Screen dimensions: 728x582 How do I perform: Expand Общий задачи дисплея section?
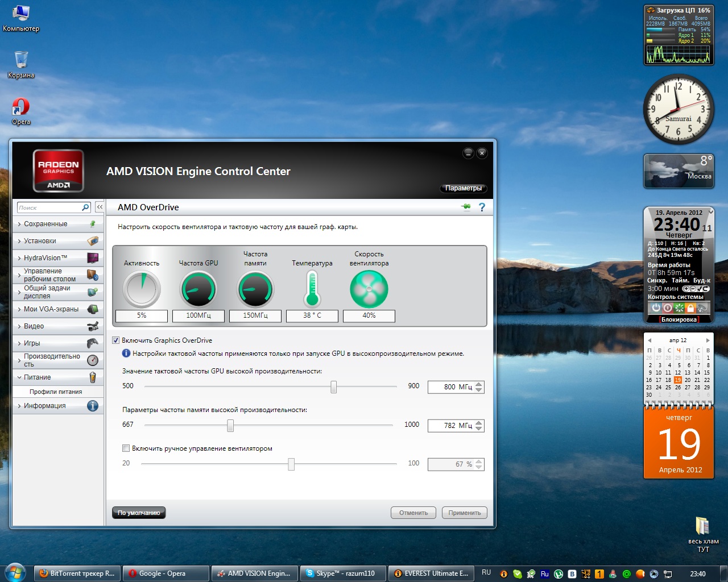[x=58, y=292]
